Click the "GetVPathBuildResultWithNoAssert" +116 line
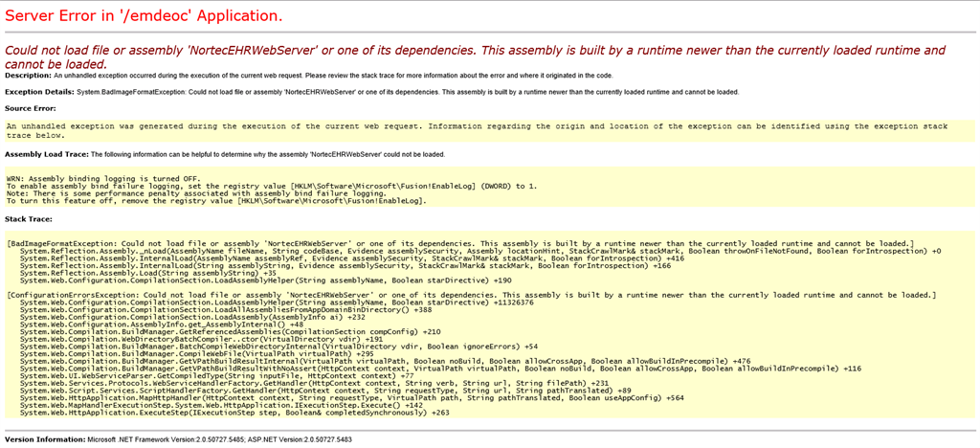The image size is (980, 448). point(440,370)
